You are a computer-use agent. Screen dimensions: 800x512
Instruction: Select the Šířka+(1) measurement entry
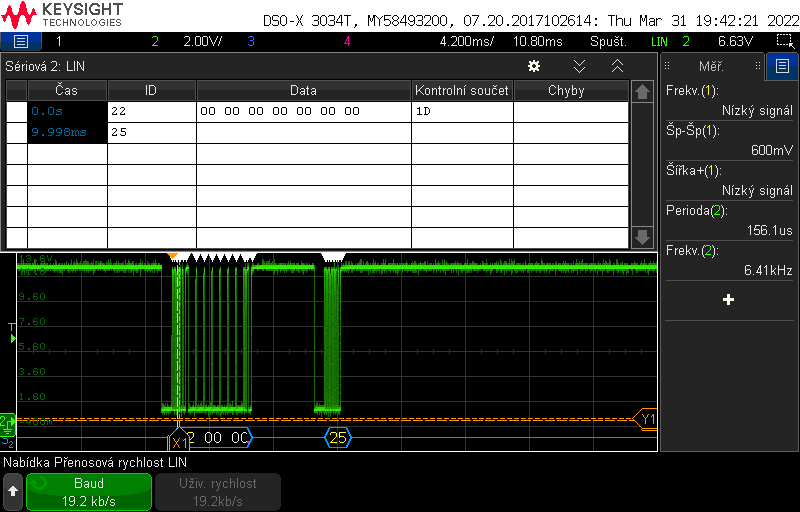point(729,180)
